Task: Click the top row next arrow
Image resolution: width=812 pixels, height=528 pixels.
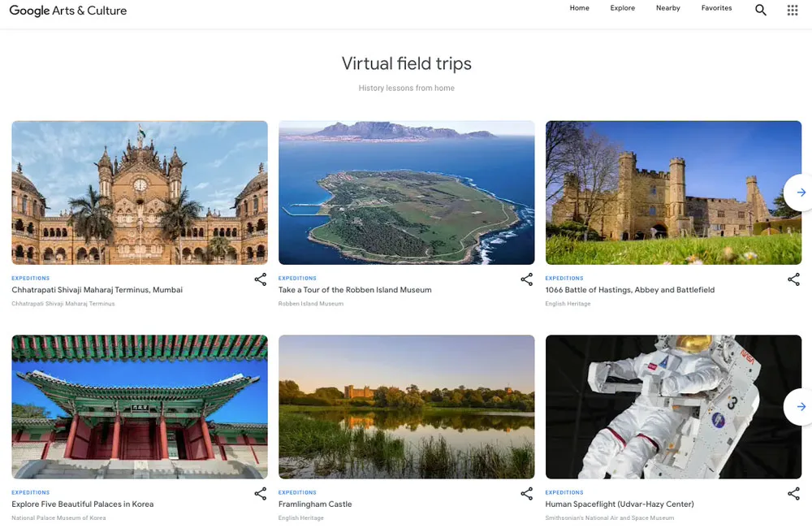Action: (x=800, y=193)
